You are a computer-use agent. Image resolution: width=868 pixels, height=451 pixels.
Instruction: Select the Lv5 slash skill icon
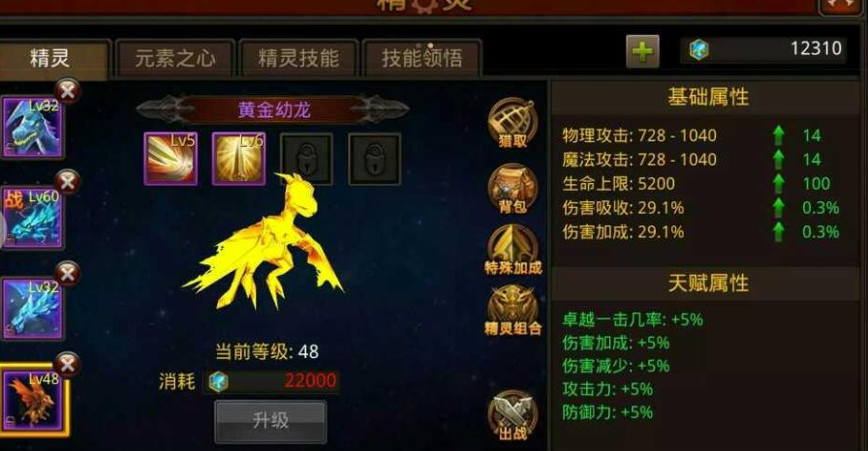point(170,159)
